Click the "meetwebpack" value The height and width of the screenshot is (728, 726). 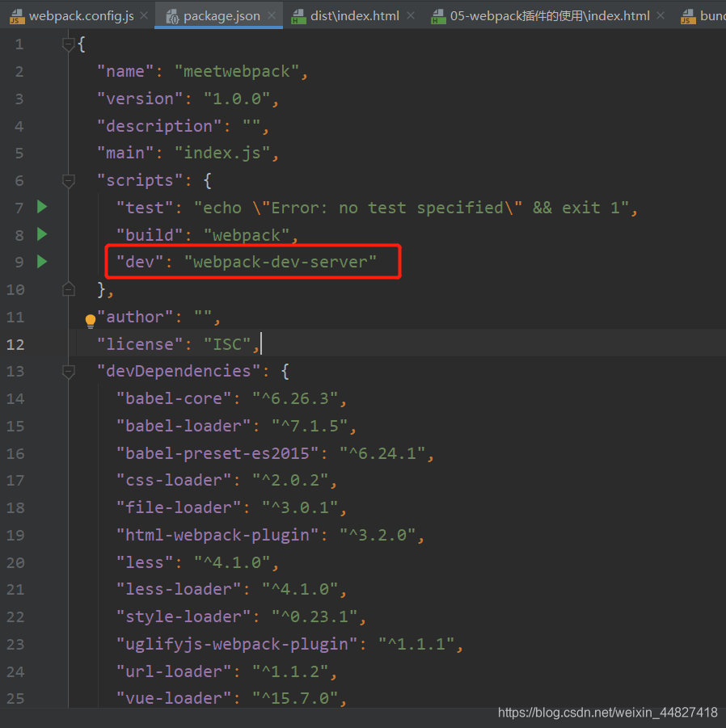(x=237, y=71)
